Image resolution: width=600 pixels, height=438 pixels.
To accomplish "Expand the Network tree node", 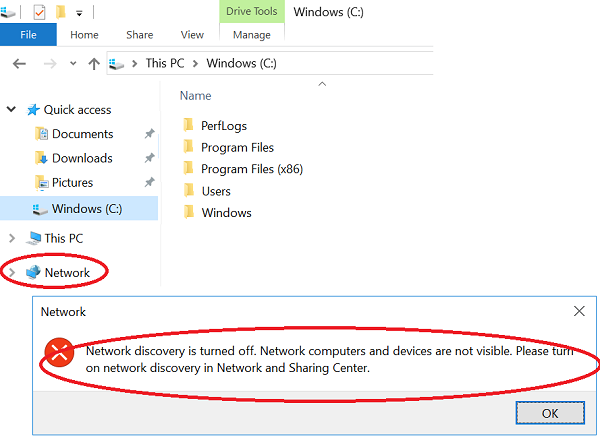I will click(12, 272).
